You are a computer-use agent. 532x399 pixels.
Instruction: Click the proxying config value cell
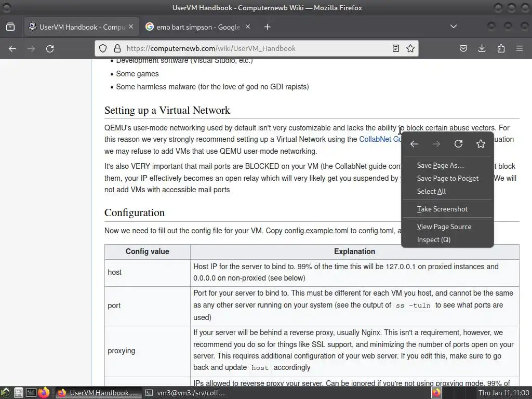point(147,351)
